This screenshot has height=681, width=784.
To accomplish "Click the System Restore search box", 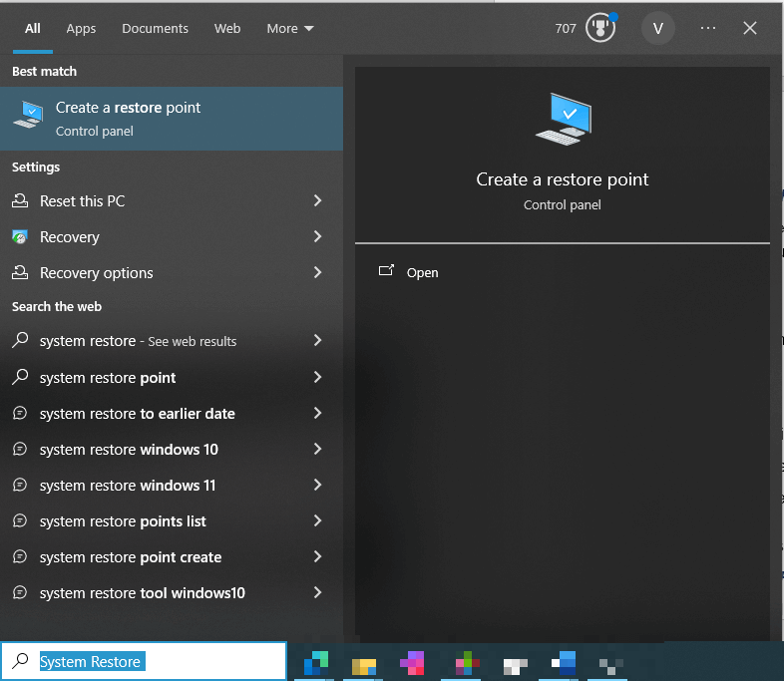I will [x=144, y=661].
